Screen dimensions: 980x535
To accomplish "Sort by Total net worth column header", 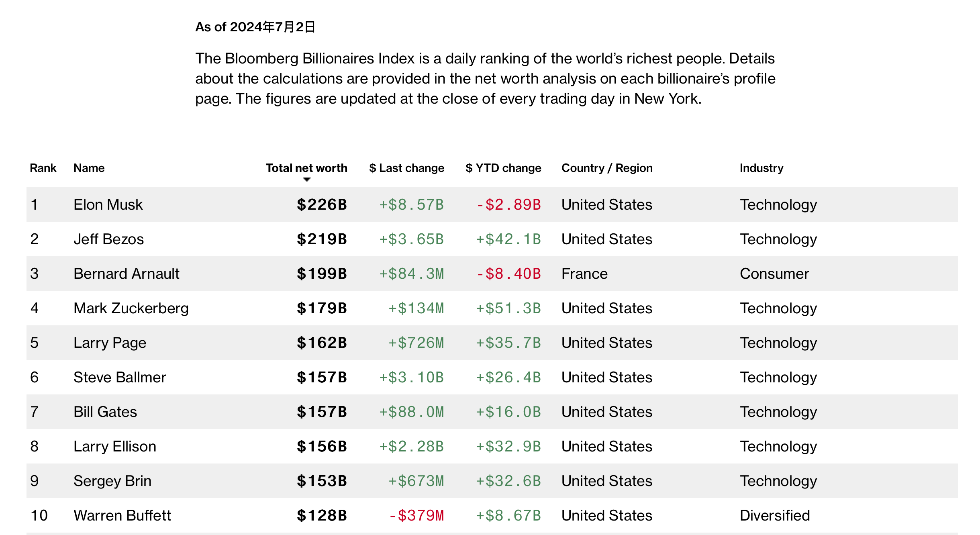I will point(306,168).
